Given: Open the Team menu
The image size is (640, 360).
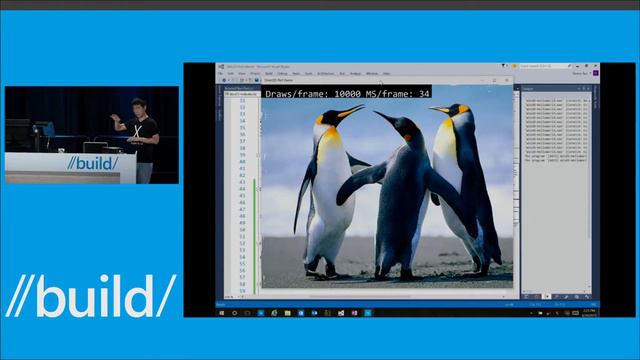Looking at the screenshot, I should coord(296,73).
